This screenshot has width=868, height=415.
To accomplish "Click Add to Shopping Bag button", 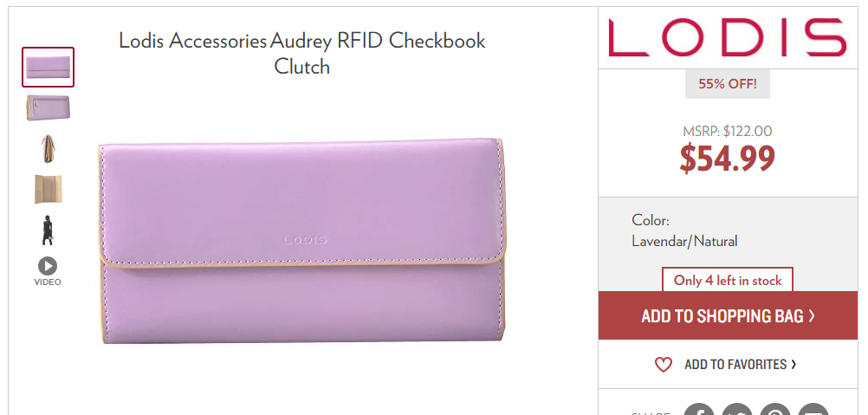I will point(728,315).
